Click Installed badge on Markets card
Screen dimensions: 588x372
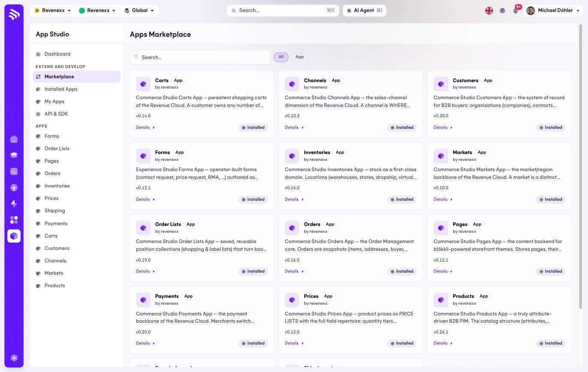[x=550, y=199]
